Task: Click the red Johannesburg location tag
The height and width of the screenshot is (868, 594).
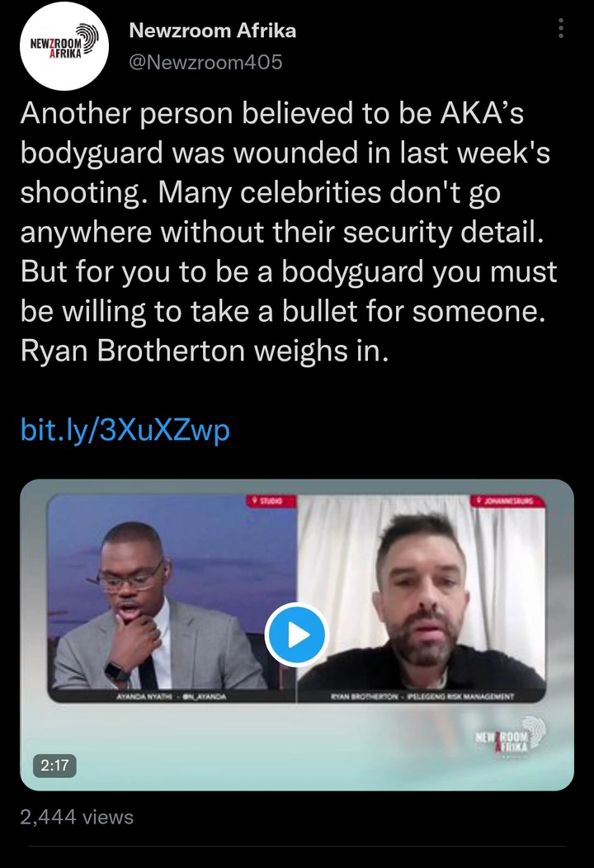Action: coord(508,501)
